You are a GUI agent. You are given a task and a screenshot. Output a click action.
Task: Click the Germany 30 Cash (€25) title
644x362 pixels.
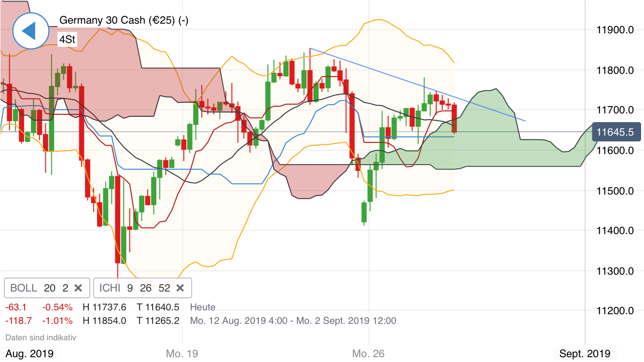click(x=123, y=21)
